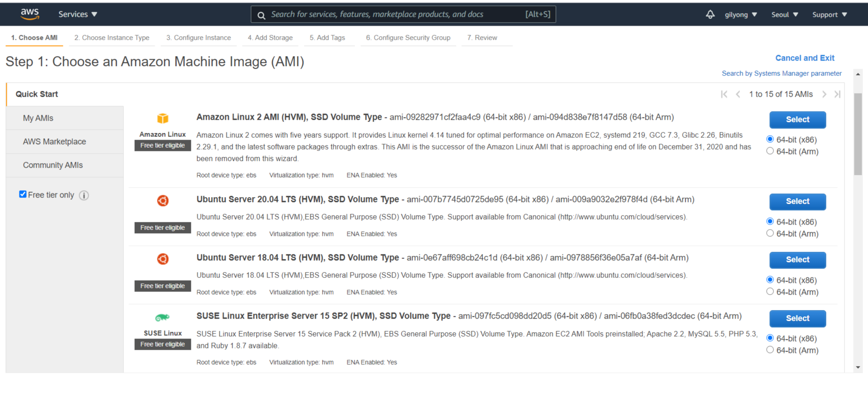Click '1 to 15 of 15 AMIs' text

click(781, 94)
